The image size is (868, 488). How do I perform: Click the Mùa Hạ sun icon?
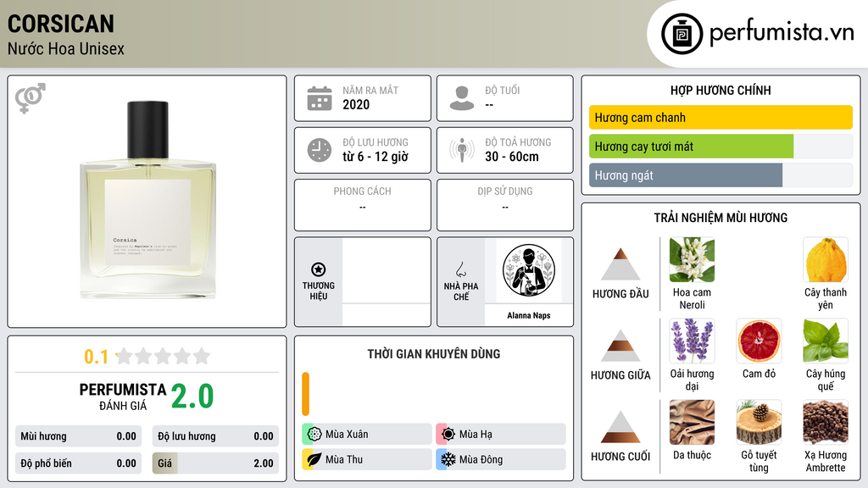[448, 435]
